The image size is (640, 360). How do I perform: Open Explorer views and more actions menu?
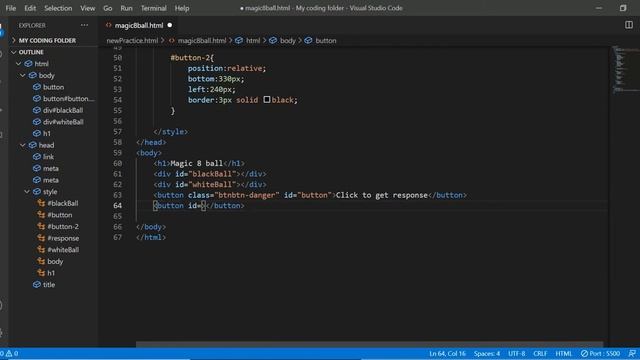pyautogui.click(x=84, y=25)
